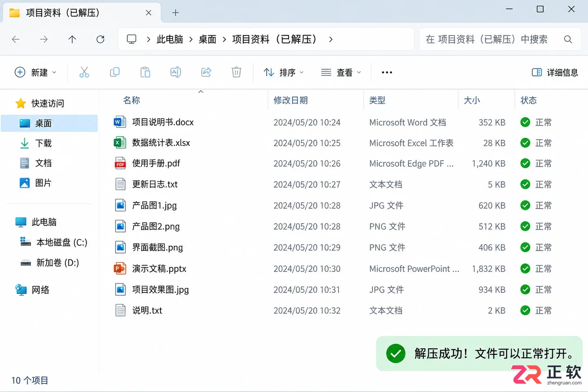Select the file name 演示文稿.pptx
Image resolution: width=588 pixels, height=392 pixels.
tap(159, 269)
